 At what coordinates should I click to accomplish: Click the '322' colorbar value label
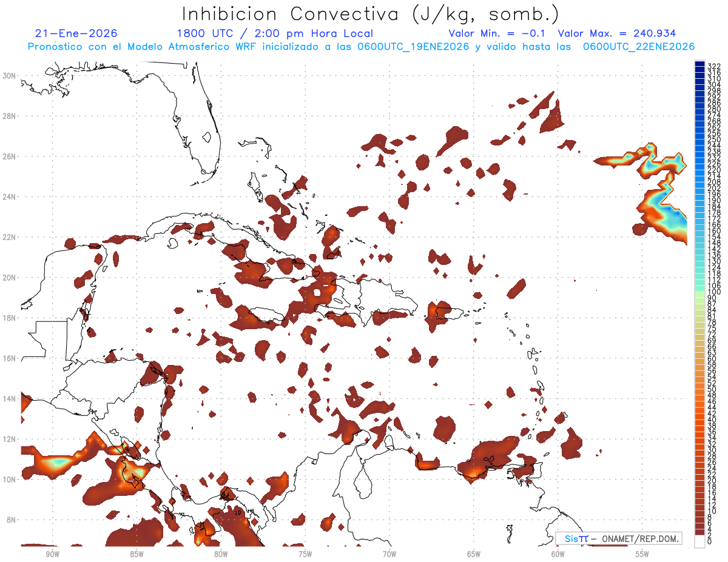[714, 65]
